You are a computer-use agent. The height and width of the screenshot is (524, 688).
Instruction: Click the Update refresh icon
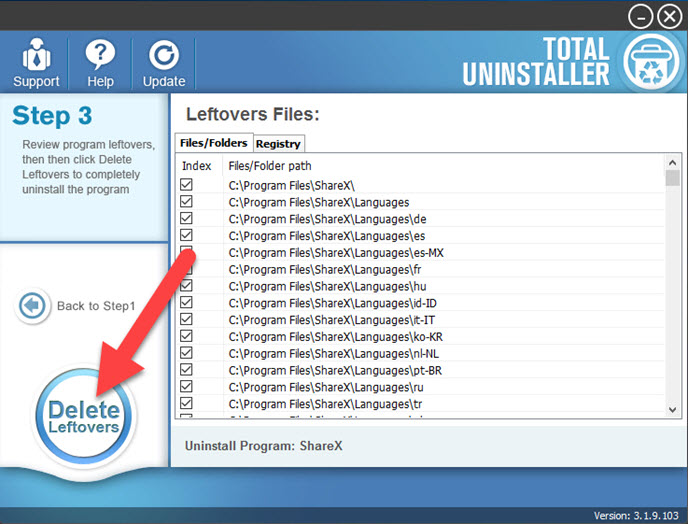click(164, 56)
